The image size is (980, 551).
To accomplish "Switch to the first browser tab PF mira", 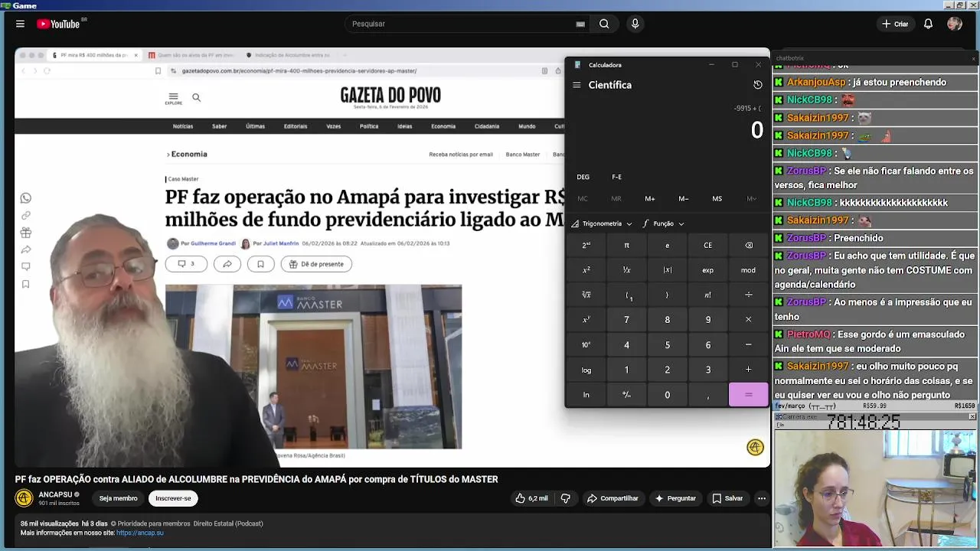I will click(93, 55).
